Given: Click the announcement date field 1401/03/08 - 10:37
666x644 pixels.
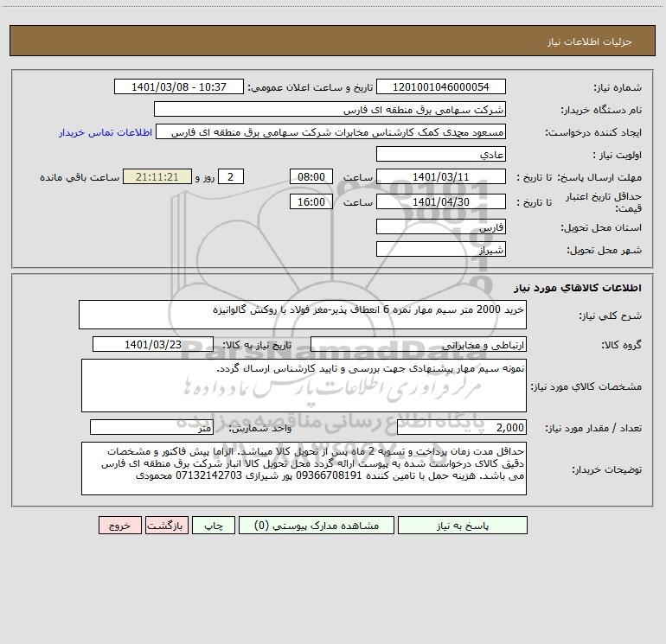Looking at the screenshot, I should (179, 86).
